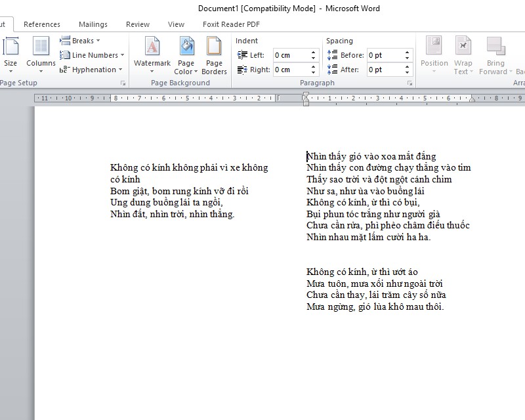Click the Indent Left icon

pyautogui.click(x=242, y=55)
